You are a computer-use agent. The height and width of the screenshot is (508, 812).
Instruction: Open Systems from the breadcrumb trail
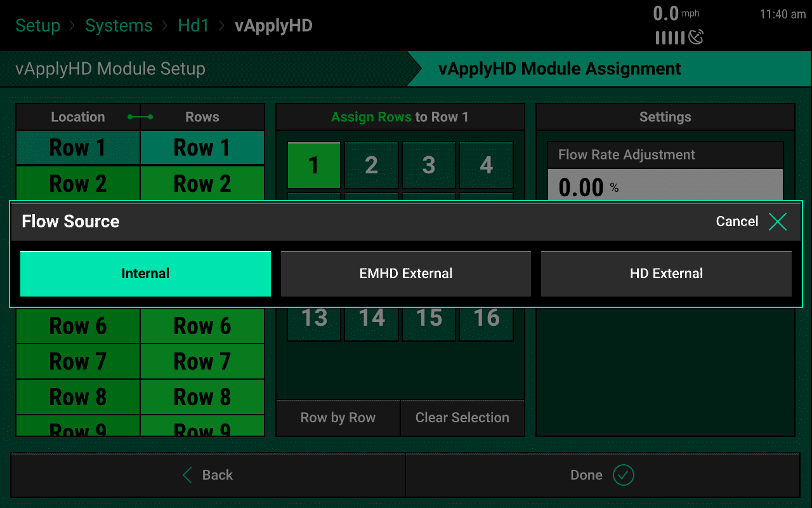119,25
